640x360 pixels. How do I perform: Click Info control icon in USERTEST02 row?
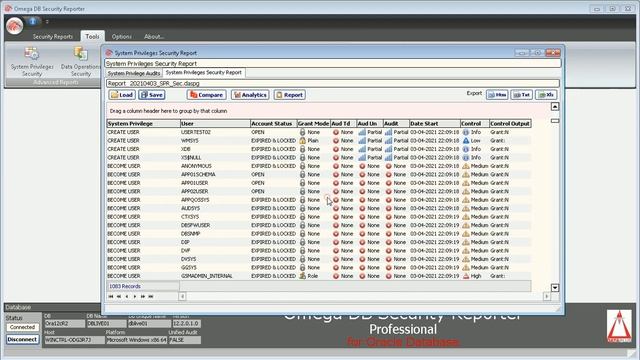pos(466,132)
